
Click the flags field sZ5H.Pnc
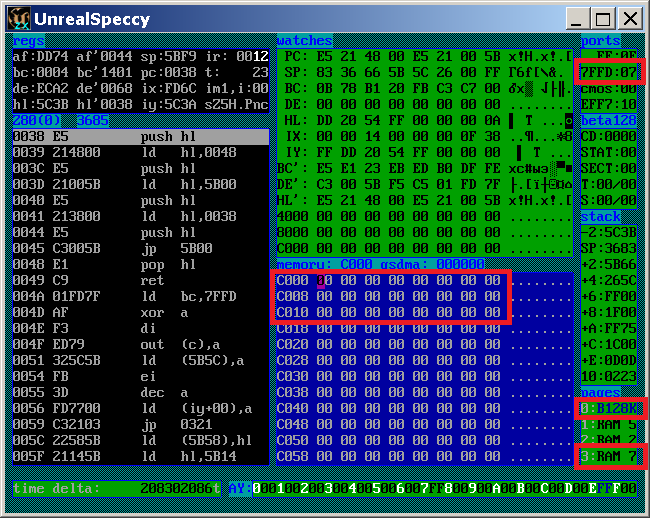tap(236, 104)
